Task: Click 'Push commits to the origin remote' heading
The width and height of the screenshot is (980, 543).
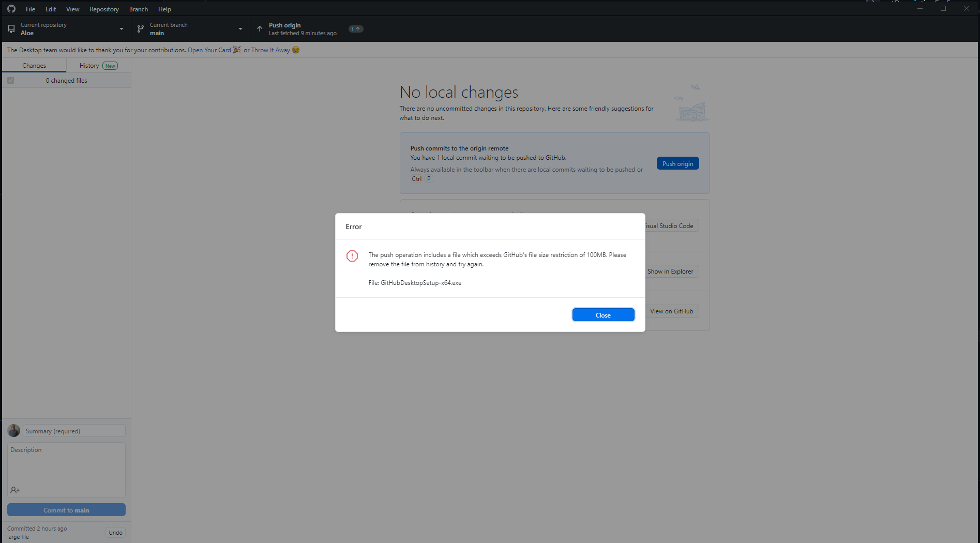Action: pos(459,148)
